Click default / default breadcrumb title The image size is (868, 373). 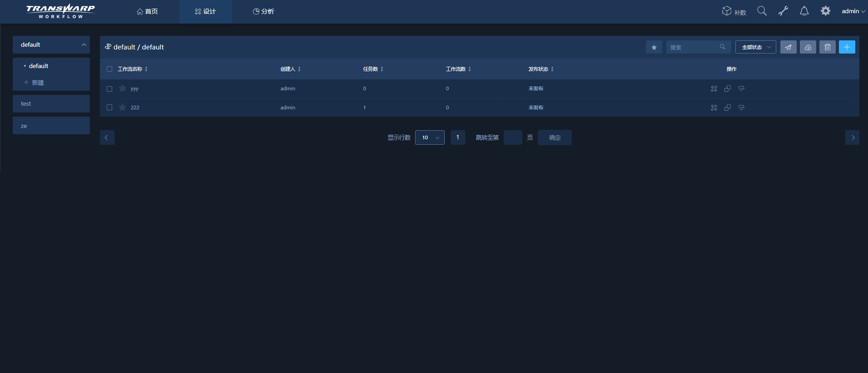(139, 47)
